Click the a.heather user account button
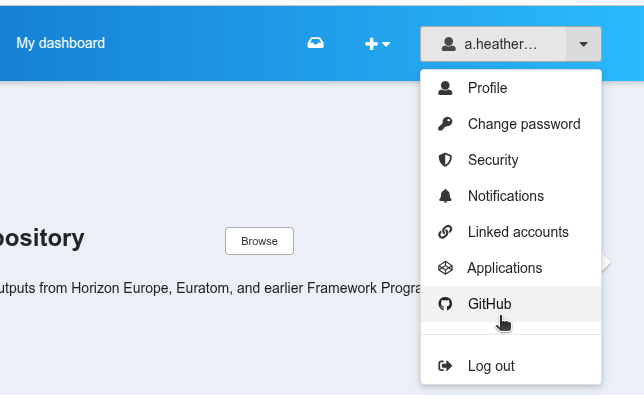The height and width of the screenshot is (409, 644). pos(492,44)
